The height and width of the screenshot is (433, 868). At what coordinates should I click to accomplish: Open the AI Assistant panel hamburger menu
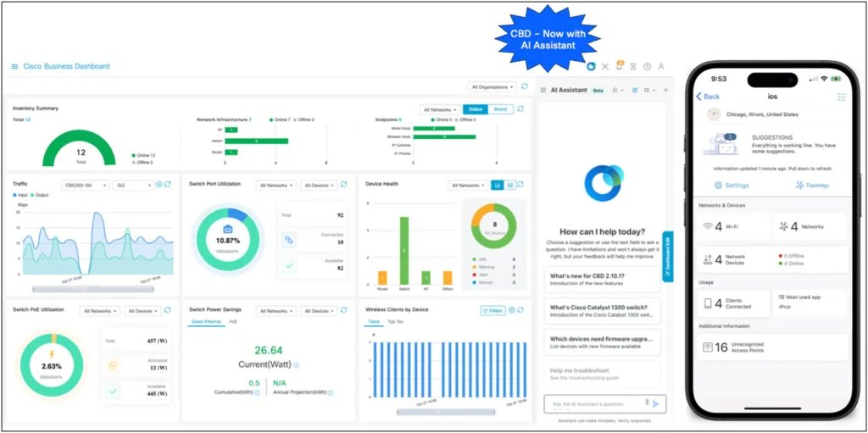[543, 91]
